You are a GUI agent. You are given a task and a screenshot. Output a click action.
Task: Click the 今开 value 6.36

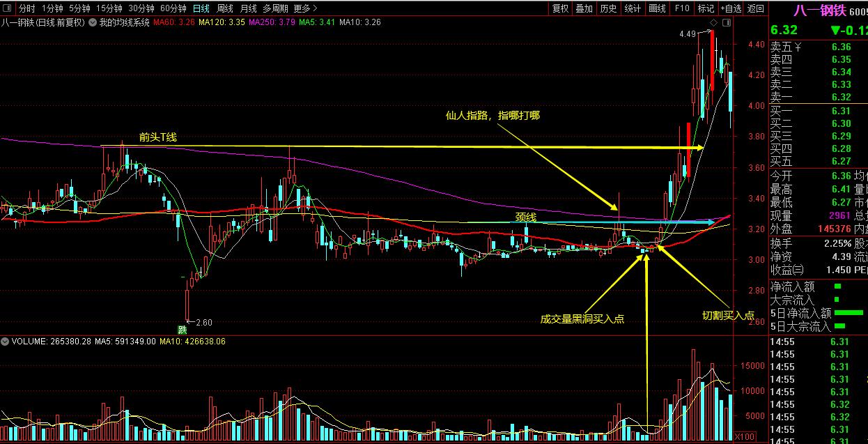pyautogui.click(x=841, y=176)
